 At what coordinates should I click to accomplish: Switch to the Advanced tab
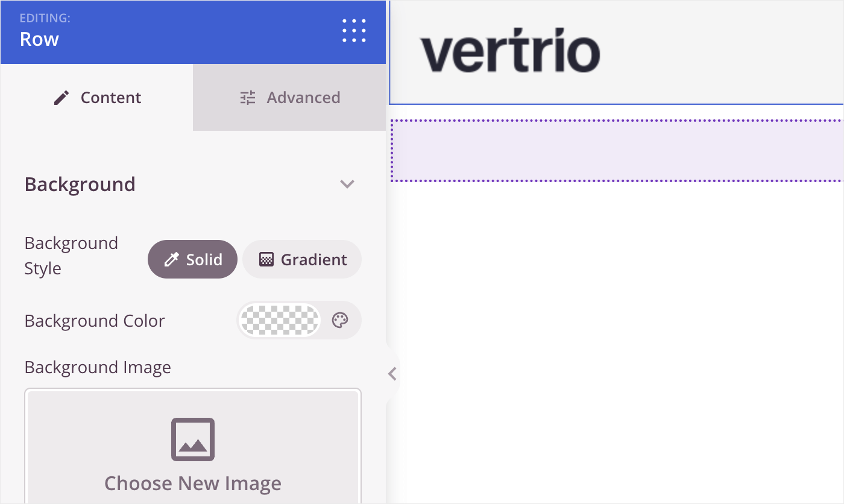[x=289, y=98]
